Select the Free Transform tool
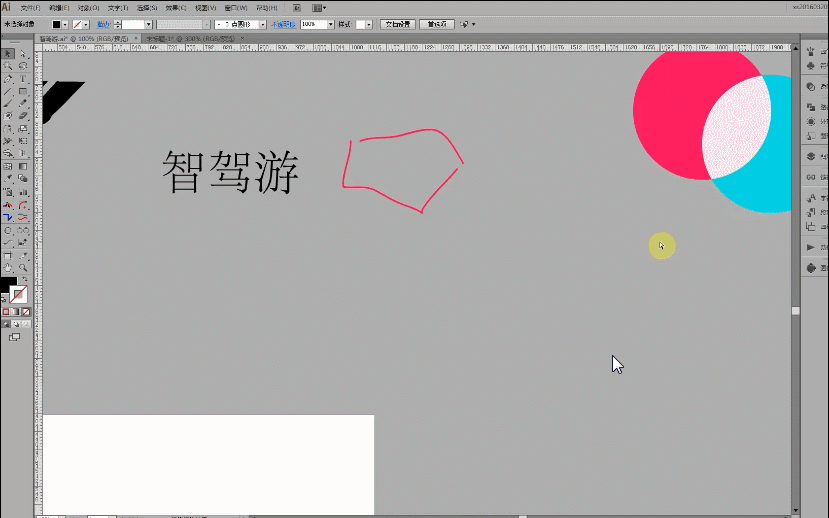The image size is (829, 518). click(23, 141)
